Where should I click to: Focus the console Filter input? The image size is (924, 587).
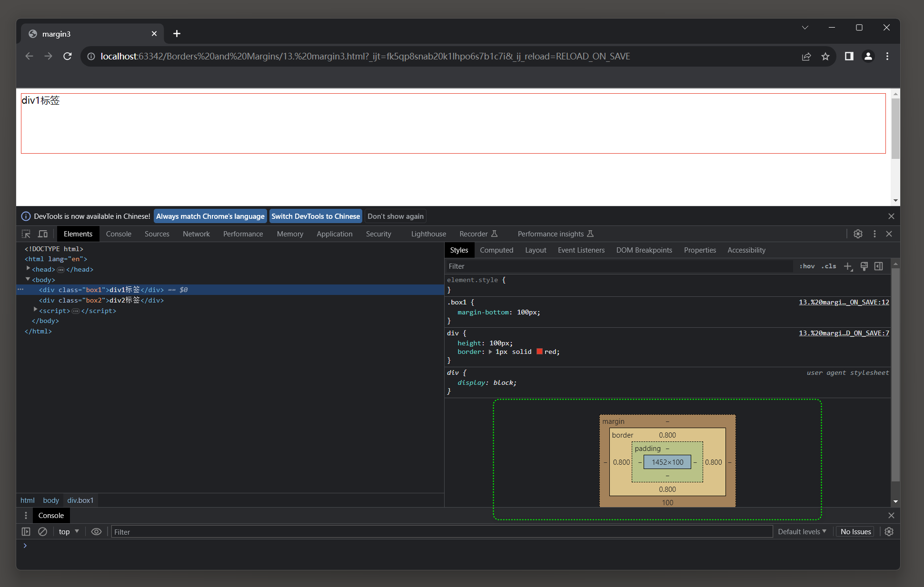click(x=442, y=532)
